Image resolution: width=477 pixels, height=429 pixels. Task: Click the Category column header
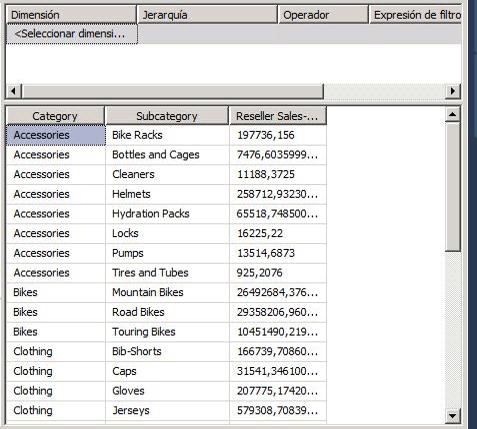55,116
